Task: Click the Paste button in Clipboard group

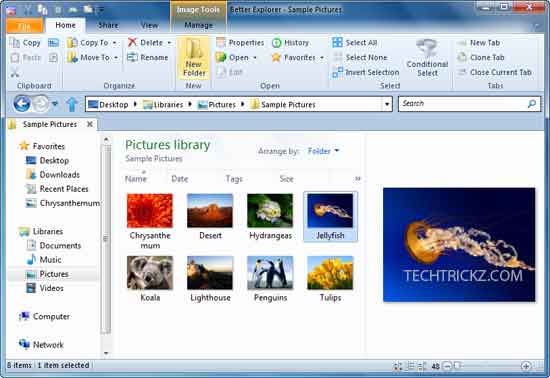Action: click(x=25, y=58)
